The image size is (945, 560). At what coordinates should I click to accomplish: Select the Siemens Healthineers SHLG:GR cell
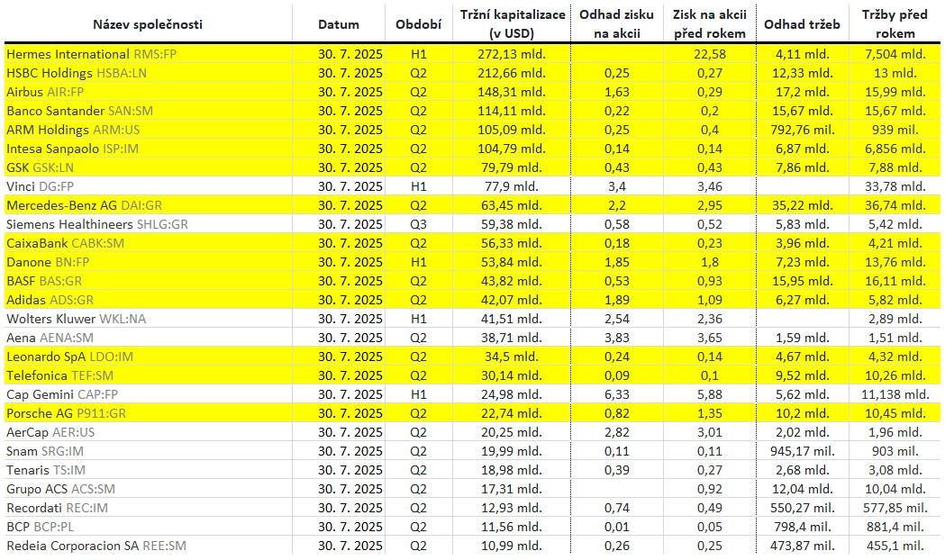149,224
